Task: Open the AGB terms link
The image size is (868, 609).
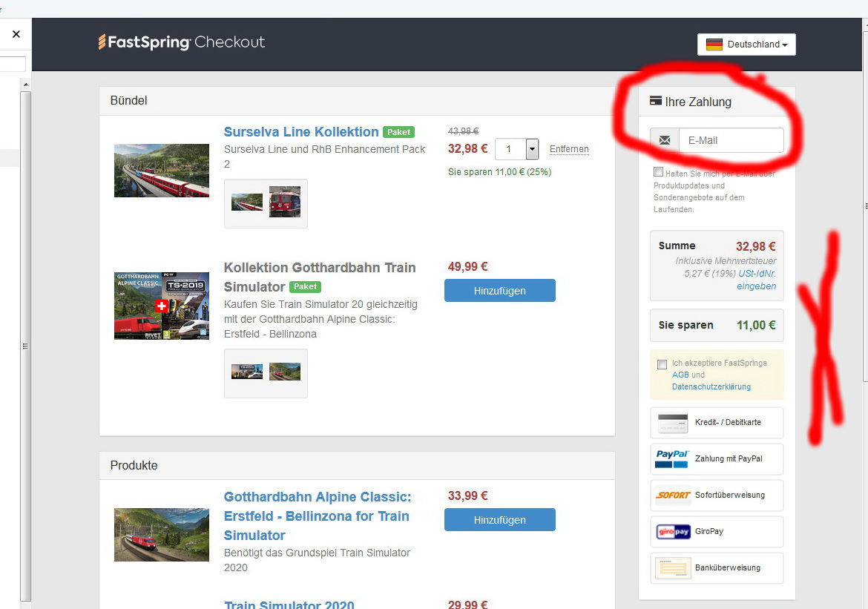Action: click(680, 375)
